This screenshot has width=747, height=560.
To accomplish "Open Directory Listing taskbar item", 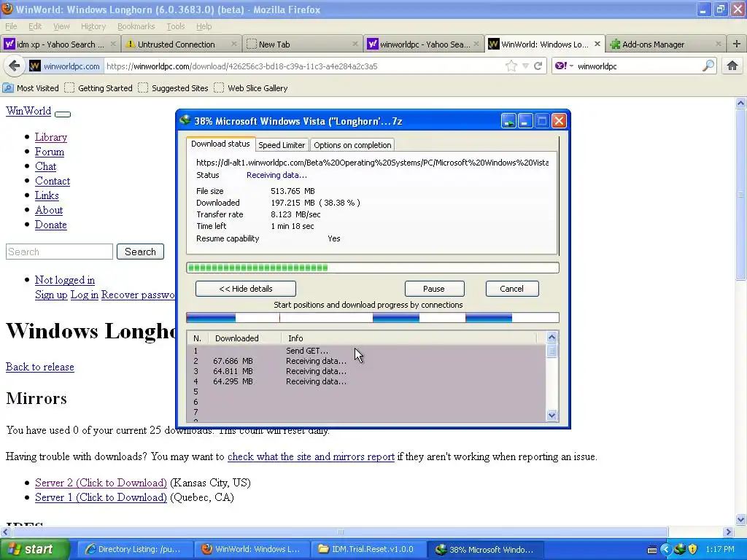I will (x=134, y=549).
